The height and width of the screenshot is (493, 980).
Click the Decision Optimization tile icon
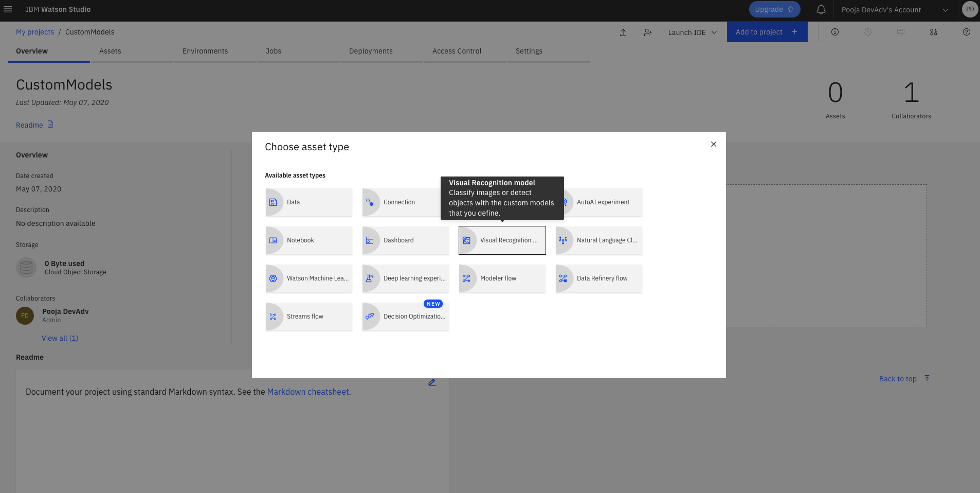coord(370,316)
